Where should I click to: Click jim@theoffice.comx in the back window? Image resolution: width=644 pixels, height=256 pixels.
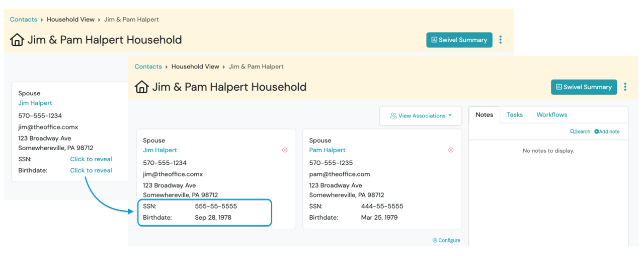[48, 127]
